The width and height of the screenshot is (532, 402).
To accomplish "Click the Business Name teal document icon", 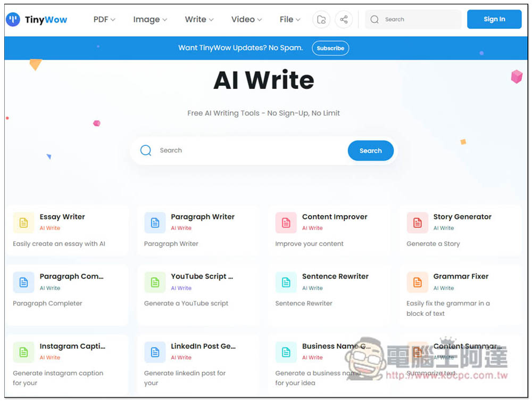I will (286, 352).
